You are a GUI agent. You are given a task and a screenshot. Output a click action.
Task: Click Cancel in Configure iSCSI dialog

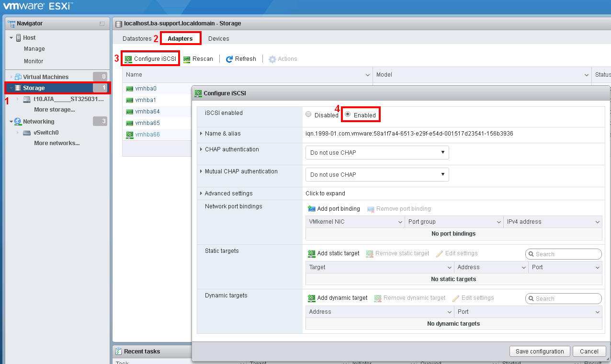[589, 351]
